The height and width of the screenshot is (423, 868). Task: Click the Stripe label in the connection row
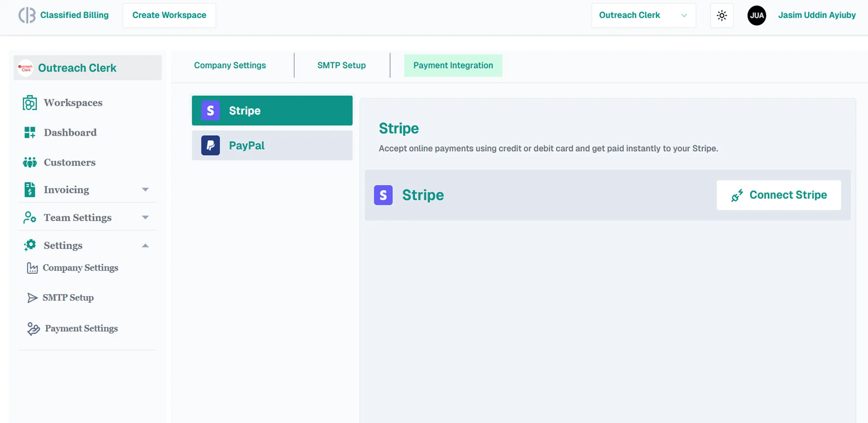423,195
